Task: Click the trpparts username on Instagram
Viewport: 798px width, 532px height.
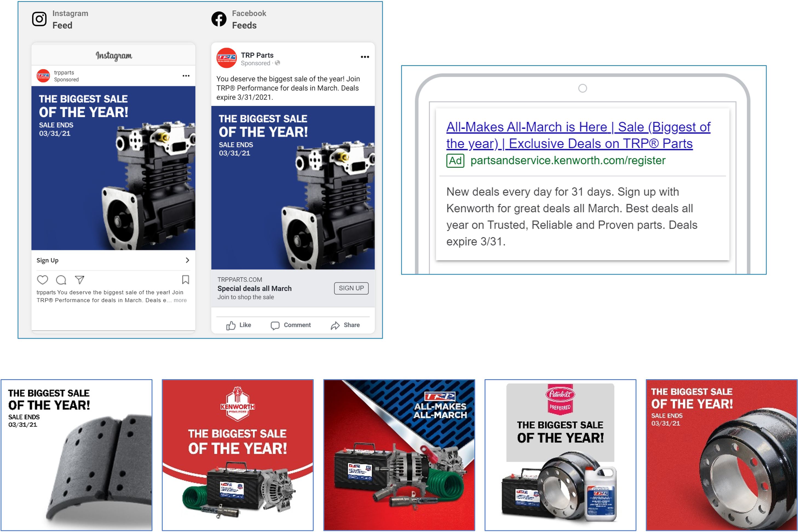Action: point(64,73)
